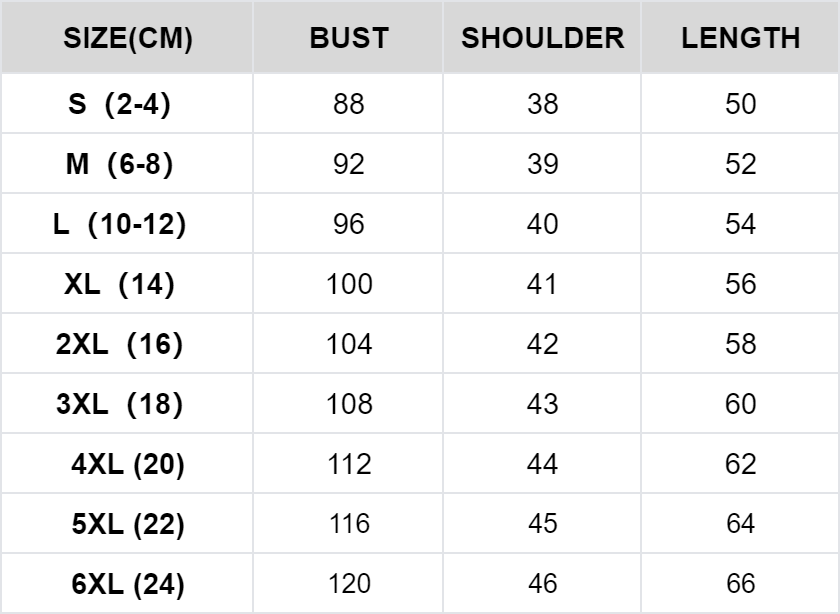Select the LENGTH column header
The width and height of the screenshot is (840, 614).
pyautogui.click(x=741, y=39)
